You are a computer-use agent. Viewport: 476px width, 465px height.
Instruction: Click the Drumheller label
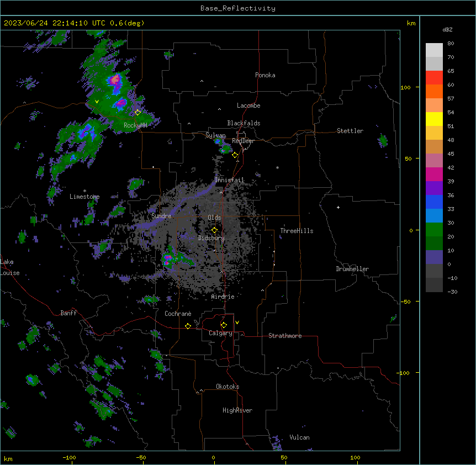(352, 269)
